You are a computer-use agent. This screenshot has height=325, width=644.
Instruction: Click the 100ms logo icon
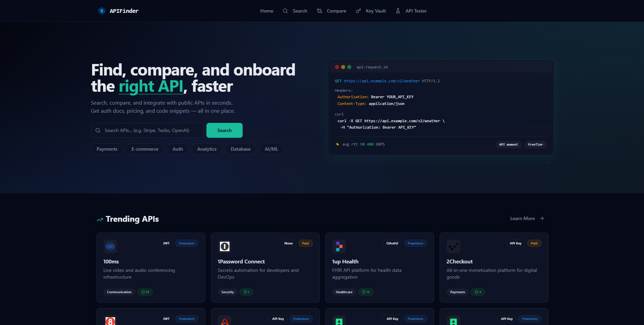pyautogui.click(x=110, y=246)
